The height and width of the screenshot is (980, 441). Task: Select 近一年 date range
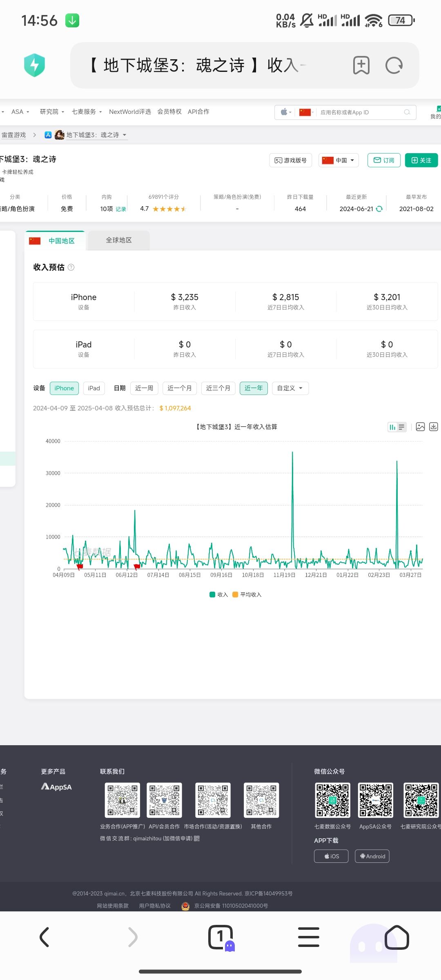point(254,388)
